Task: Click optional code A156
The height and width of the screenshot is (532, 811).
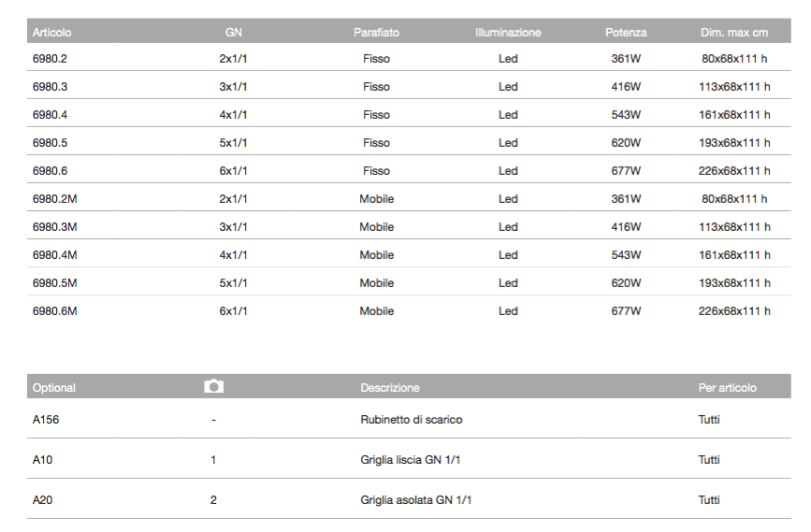Action: 46,419
